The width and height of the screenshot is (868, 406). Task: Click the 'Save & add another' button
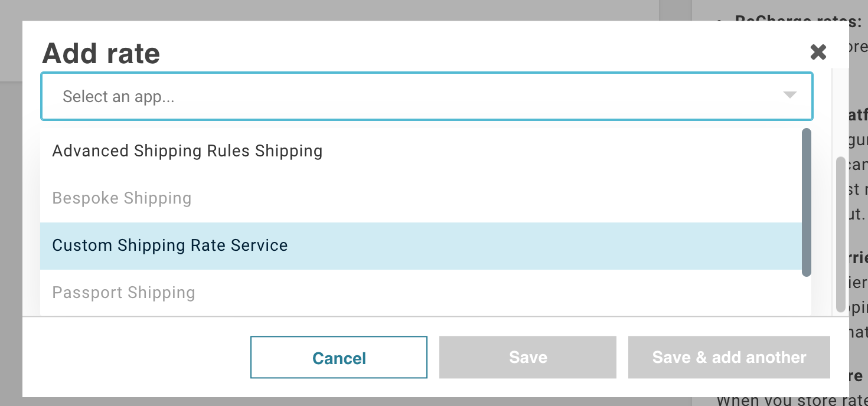[x=729, y=358]
